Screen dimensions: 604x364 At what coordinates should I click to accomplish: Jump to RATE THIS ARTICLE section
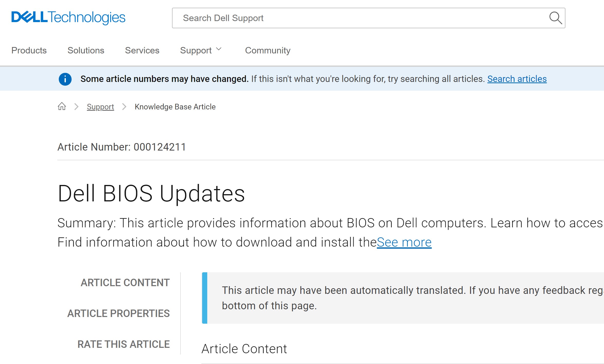coord(123,344)
